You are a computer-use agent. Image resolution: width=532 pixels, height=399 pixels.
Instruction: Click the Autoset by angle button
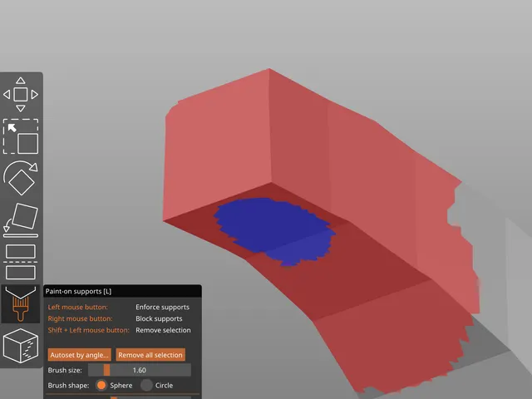(x=80, y=355)
